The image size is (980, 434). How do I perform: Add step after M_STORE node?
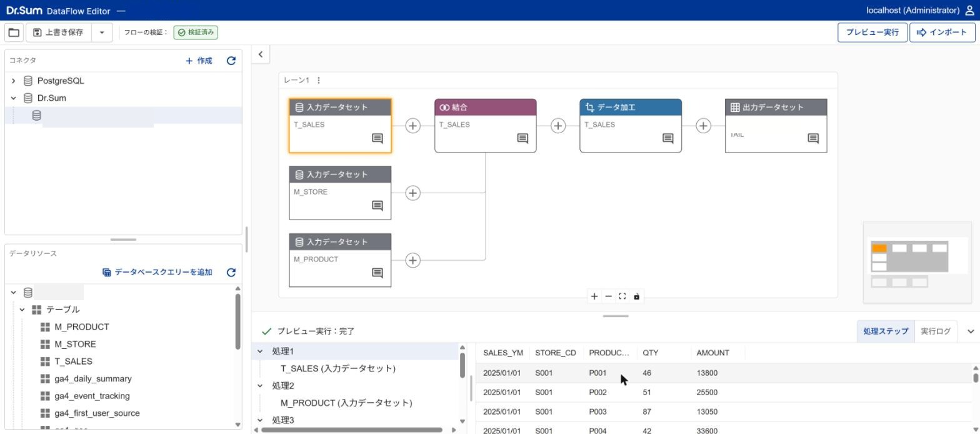[412, 193]
